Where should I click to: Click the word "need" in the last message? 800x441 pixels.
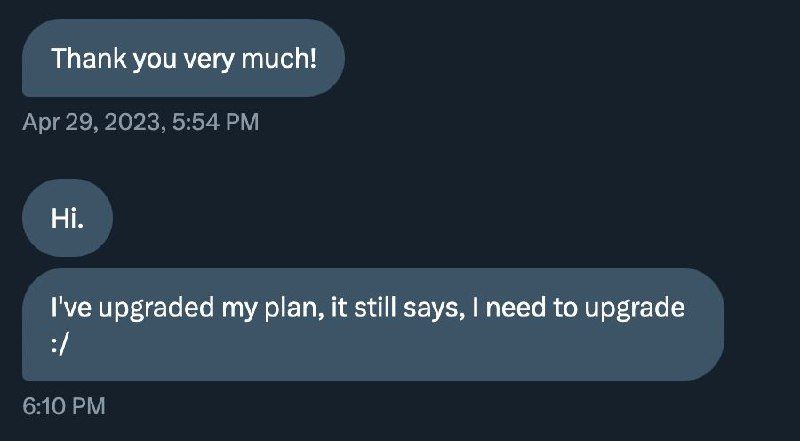coord(518,308)
